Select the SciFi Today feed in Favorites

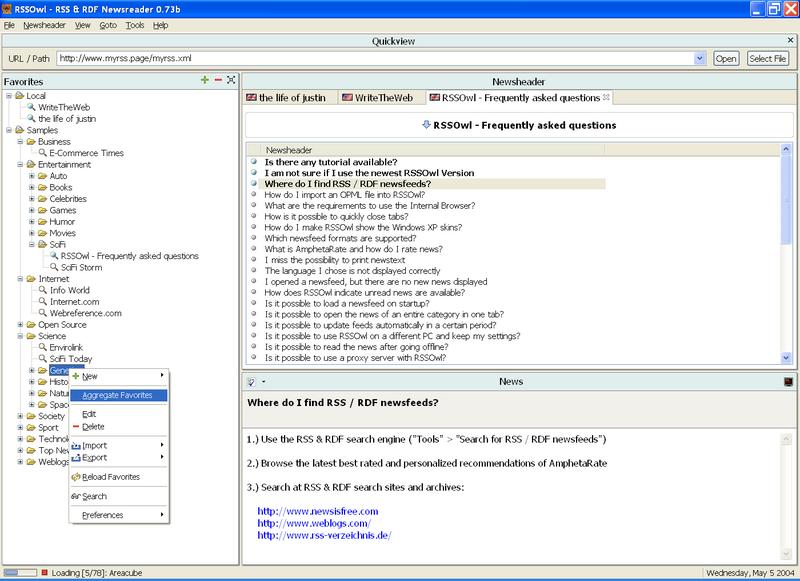(x=71, y=359)
